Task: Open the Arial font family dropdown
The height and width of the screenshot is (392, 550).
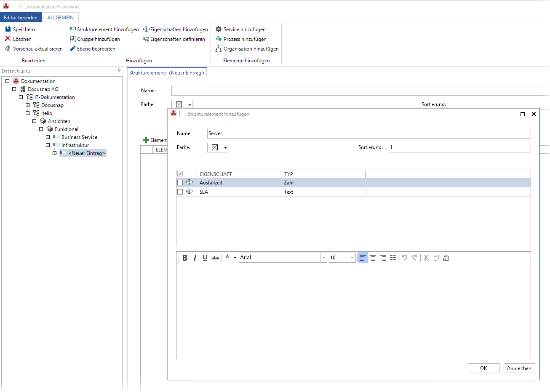Action: pyautogui.click(x=324, y=258)
